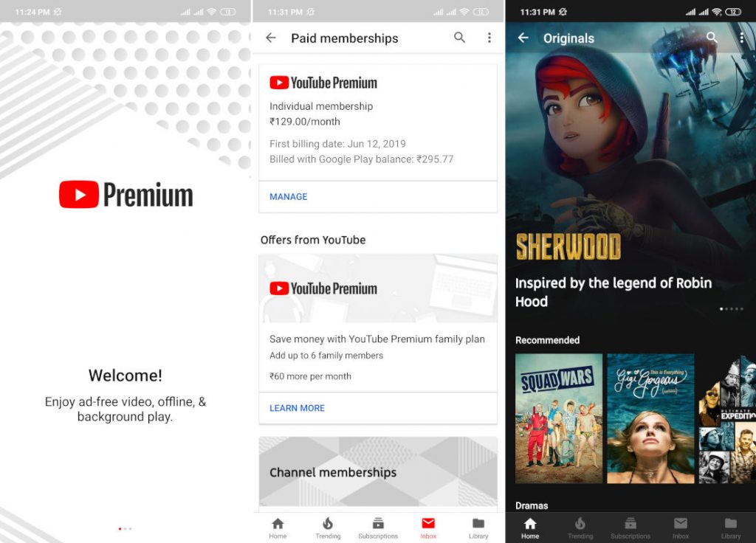The image size is (756, 543).
Task: Tap 'Offers from YouTube' heading
Action: click(x=313, y=240)
